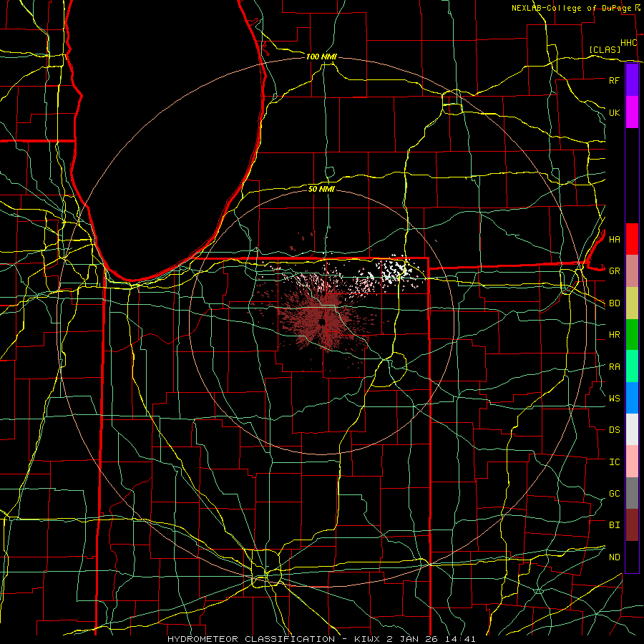Click the 100 NMI range ring label
Viewport: 644px width, 644px height.
pyautogui.click(x=321, y=57)
